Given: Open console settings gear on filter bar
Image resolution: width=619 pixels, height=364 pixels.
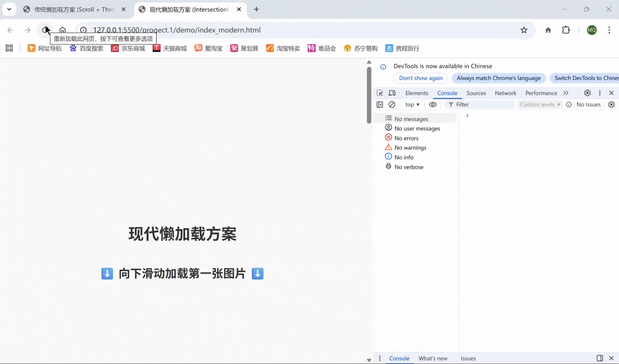Looking at the screenshot, I should tap(611, 105).
